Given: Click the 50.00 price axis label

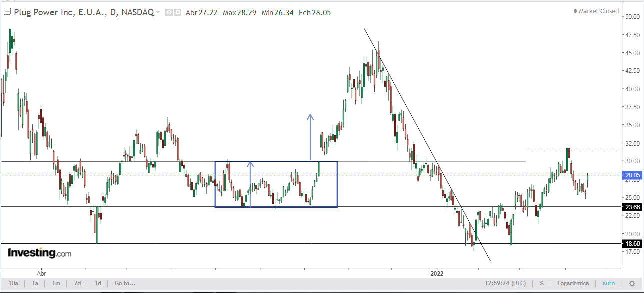Looking at the screenshot, I should pyautogui.click(x=633, y=17).
